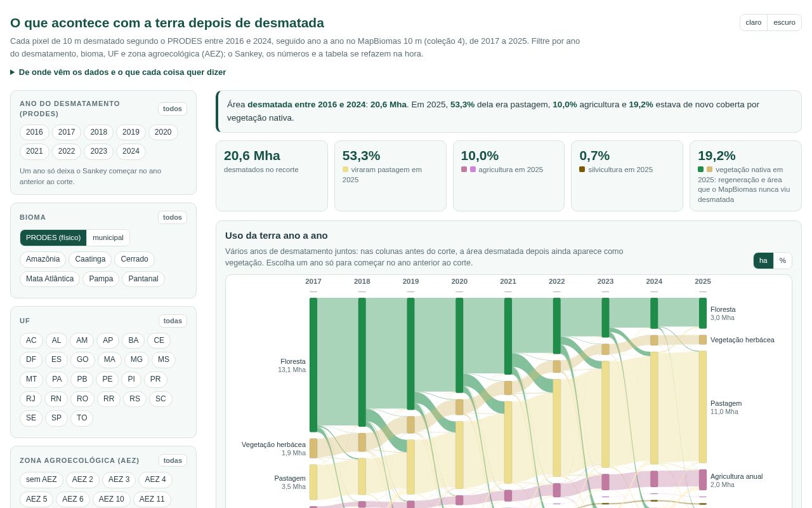The image size is (812, 508).
Task: Choose the 2024 year filter chip
Action: 131,152
